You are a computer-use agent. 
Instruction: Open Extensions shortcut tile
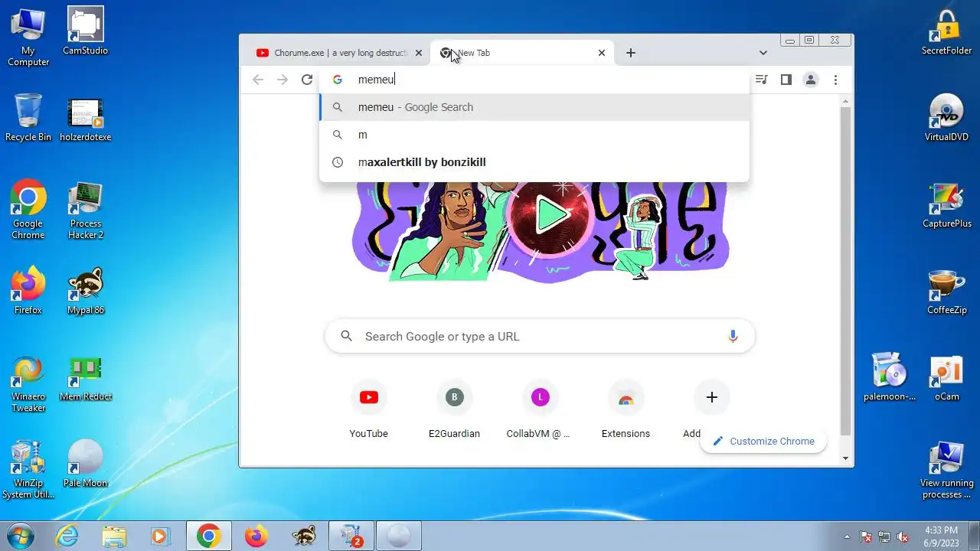(626, 411)
